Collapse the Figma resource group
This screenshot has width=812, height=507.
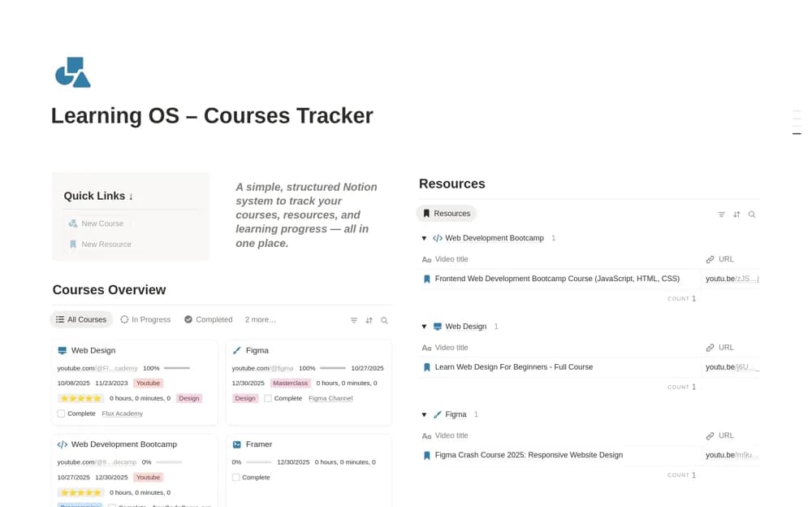[x=424, y=414]
